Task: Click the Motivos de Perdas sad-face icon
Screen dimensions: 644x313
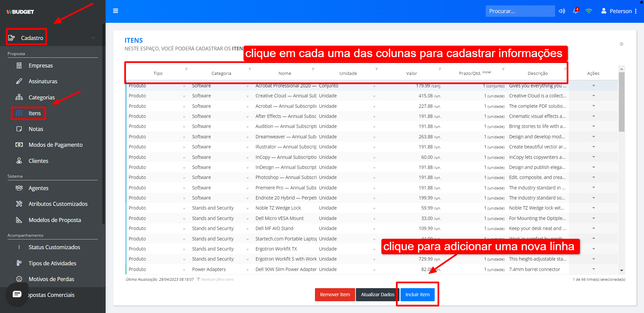Action: click(x=19, y=279)
